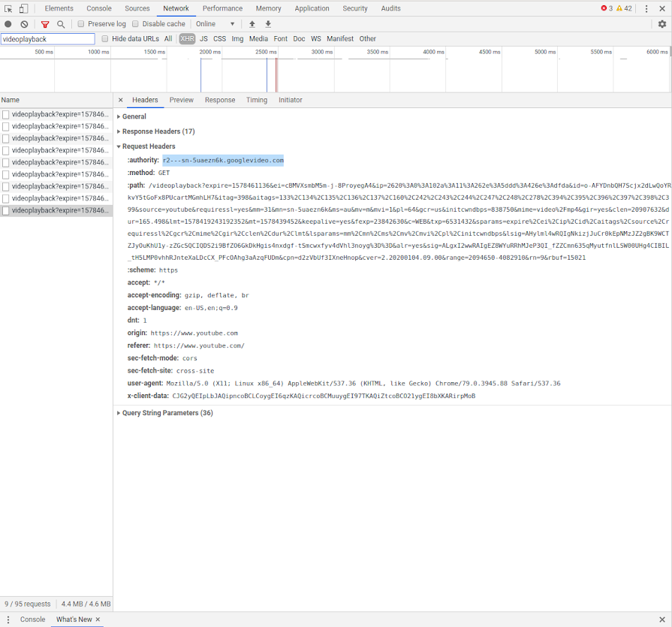Close the bottom drawer
Screen dimensions: 672x627
click(x=662, y=619)
